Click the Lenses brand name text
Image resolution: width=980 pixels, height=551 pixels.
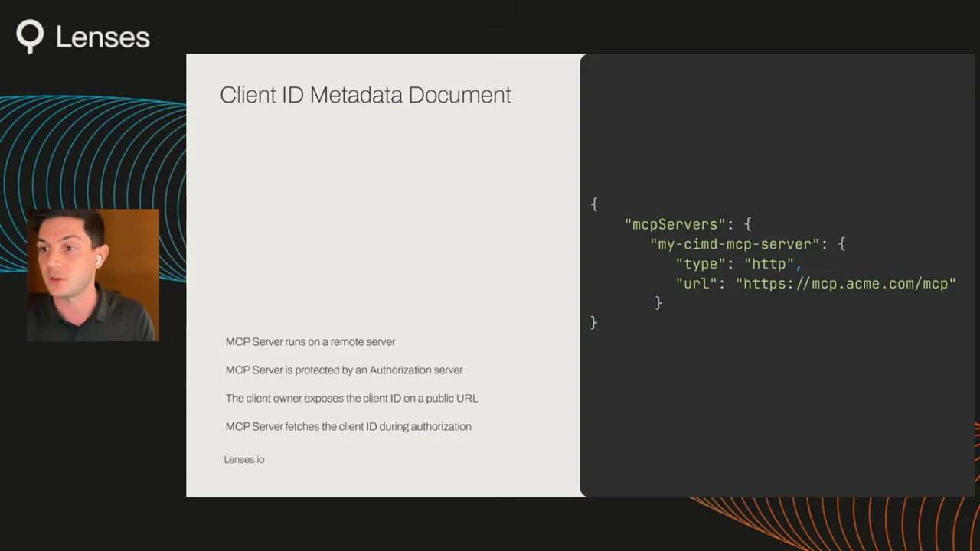pos(103,37)
